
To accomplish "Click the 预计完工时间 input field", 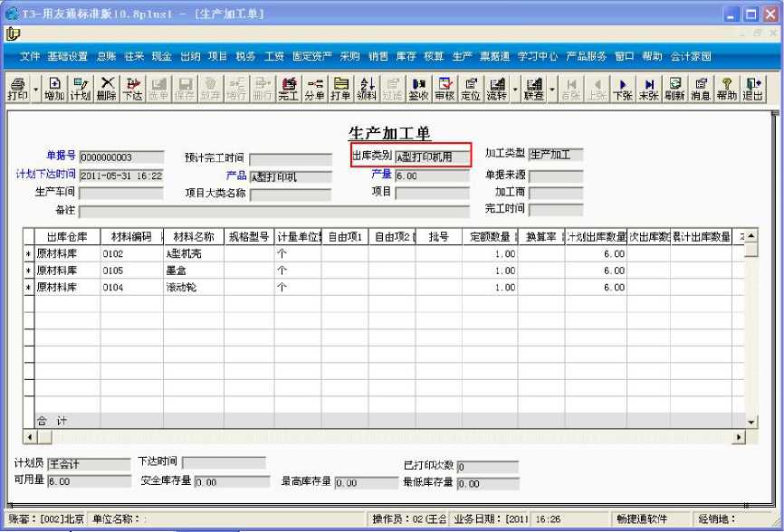I will point(291,159).
